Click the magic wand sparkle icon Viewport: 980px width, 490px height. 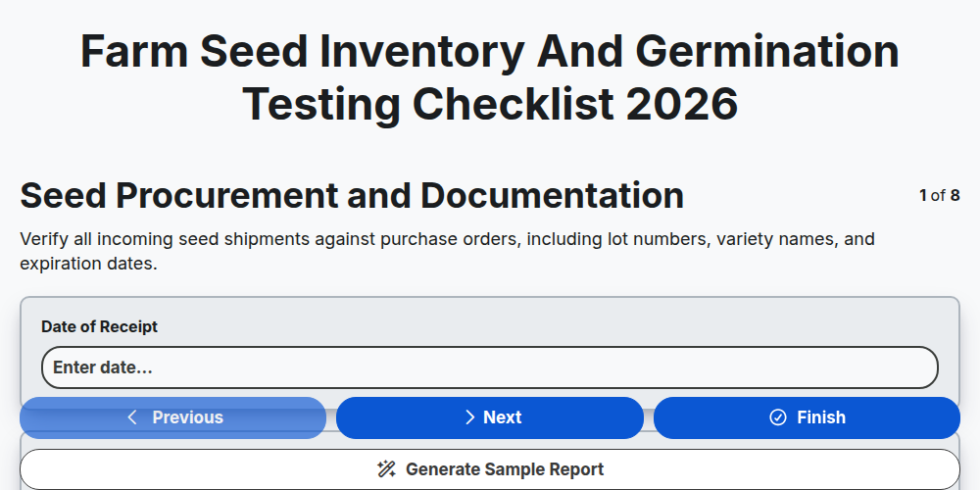tap(386, 469)
